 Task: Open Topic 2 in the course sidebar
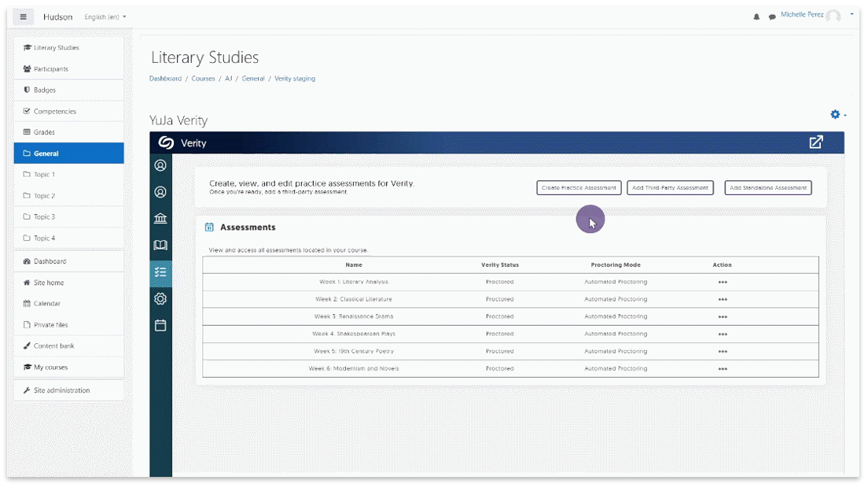tap(44, 196)
